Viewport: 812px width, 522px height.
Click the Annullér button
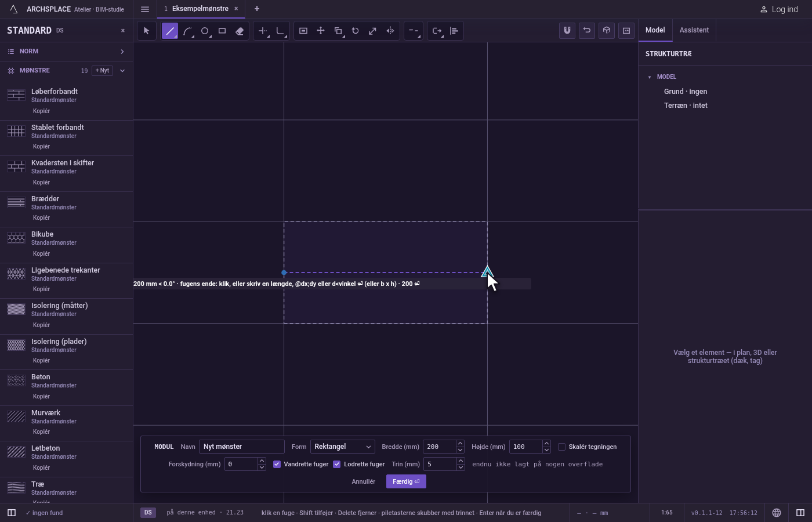tap(364, 481)
